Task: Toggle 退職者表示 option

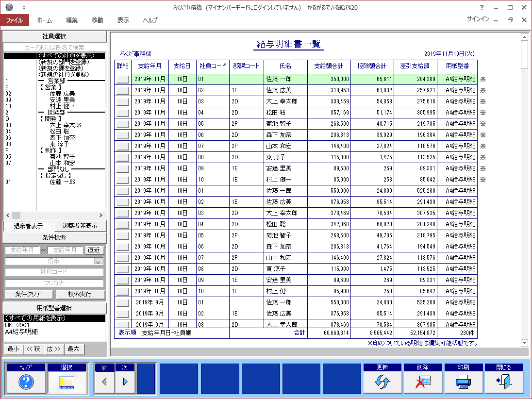Action: [x=29, y=226]
